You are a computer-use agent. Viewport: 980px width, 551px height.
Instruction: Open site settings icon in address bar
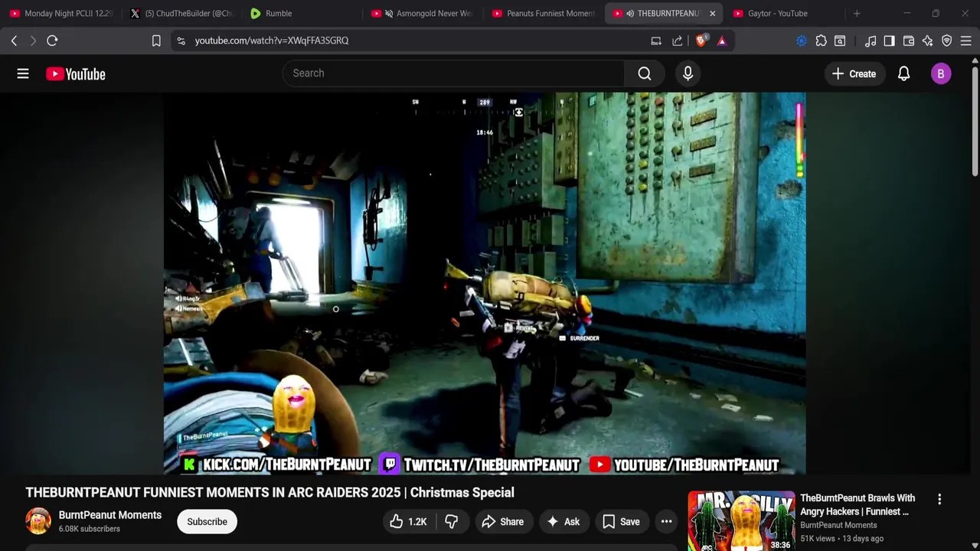(181, 41)
